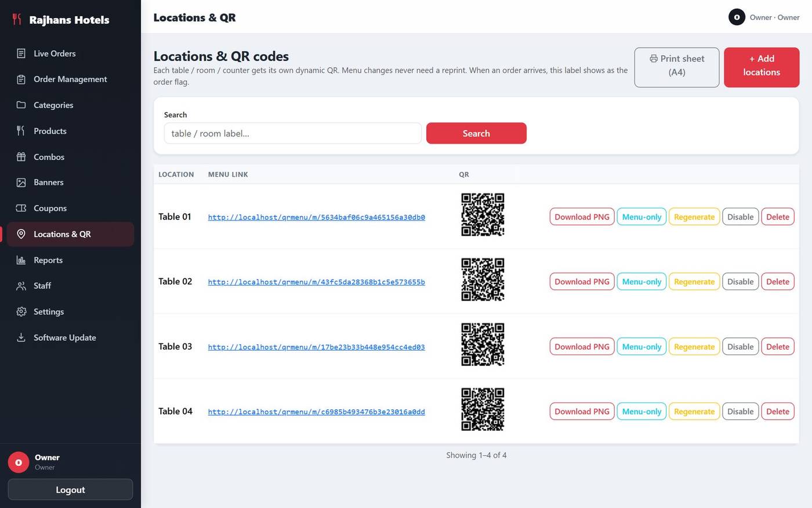Download PNG for Table 02

click(x=582, y=282)
